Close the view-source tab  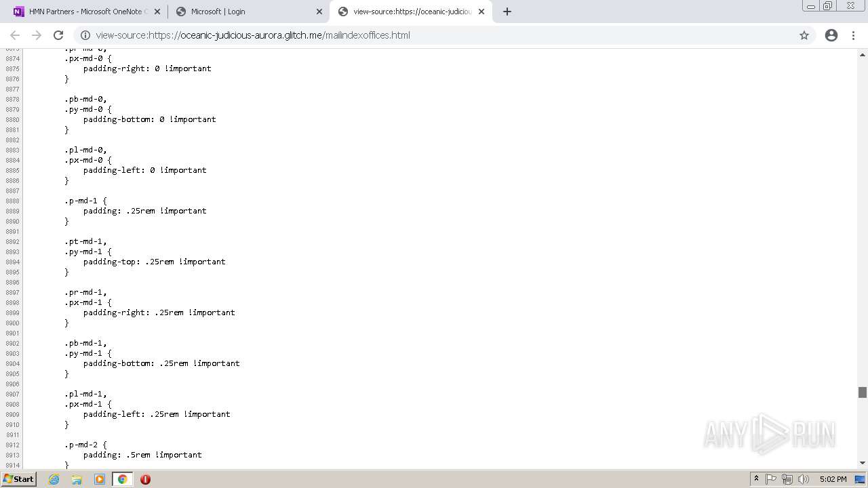481,12
